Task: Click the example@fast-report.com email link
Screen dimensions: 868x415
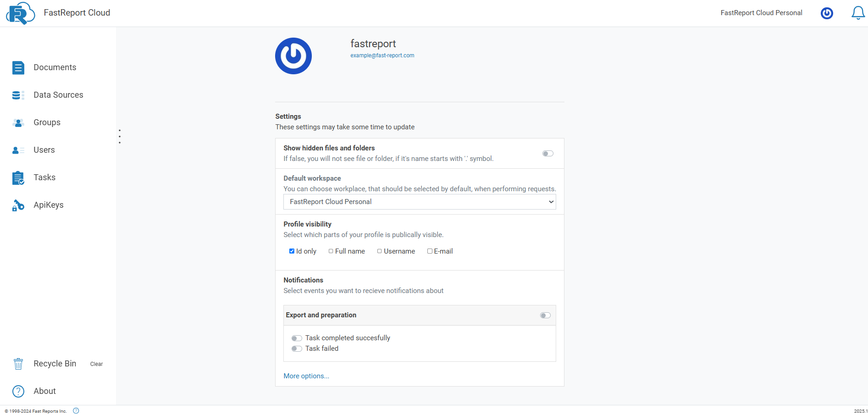Action: [382, 55]
